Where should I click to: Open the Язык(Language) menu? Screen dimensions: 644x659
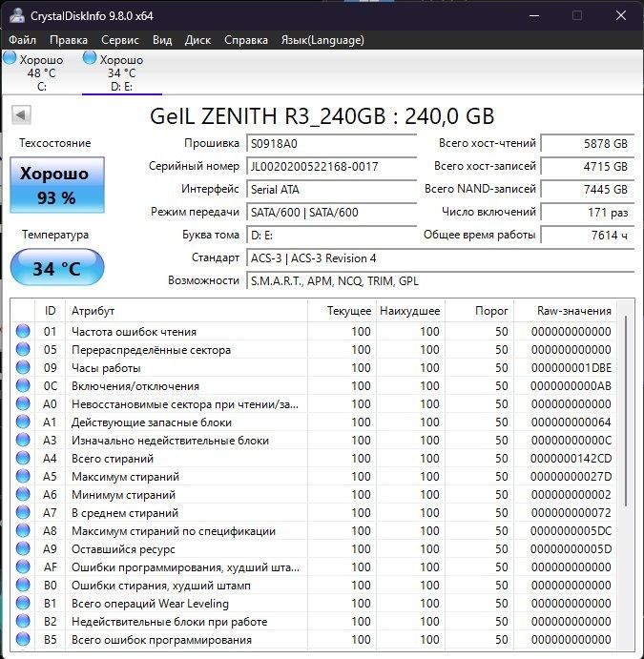tap(322, 40)
